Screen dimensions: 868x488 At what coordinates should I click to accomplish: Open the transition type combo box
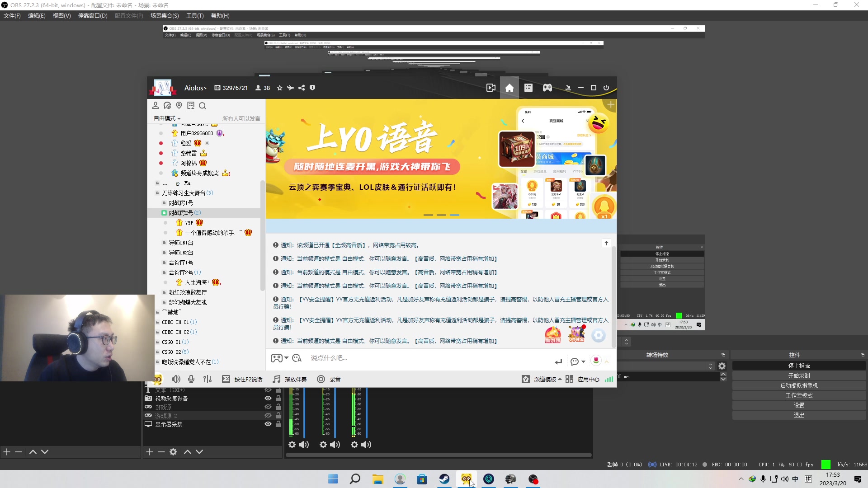[665, 366]
